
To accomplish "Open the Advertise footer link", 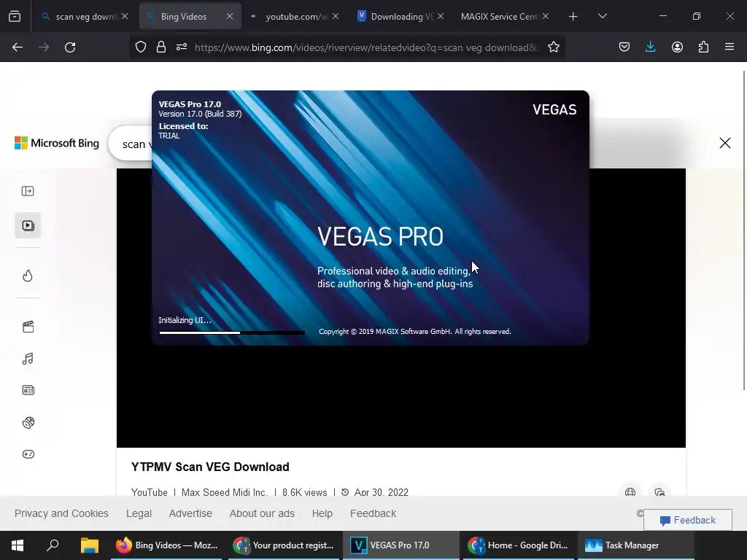I will (190, 513).
